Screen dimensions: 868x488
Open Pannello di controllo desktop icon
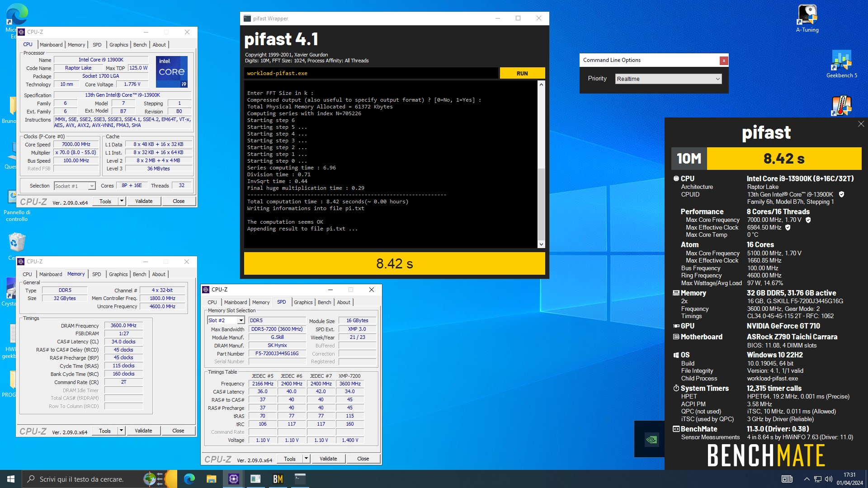(17, 206)
